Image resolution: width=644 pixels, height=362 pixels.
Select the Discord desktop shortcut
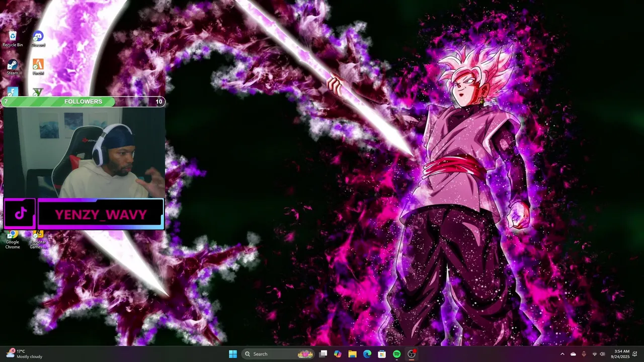(38, 39)
